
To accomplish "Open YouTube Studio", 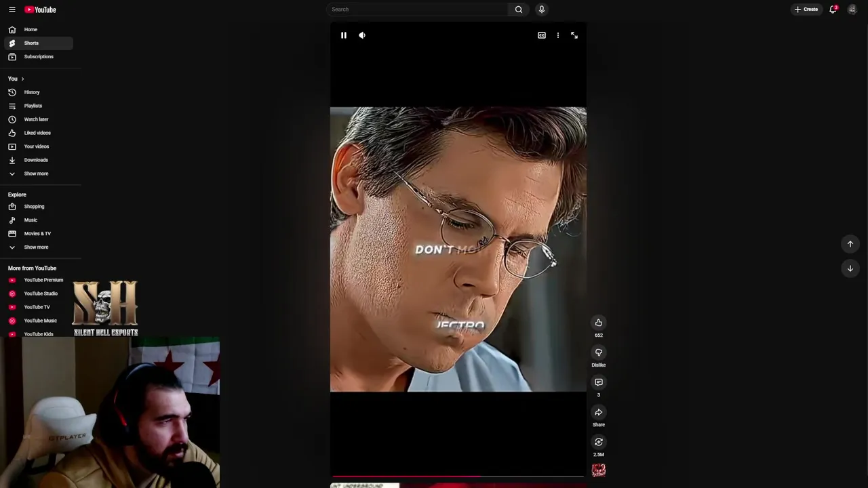I will coord(39,293).
